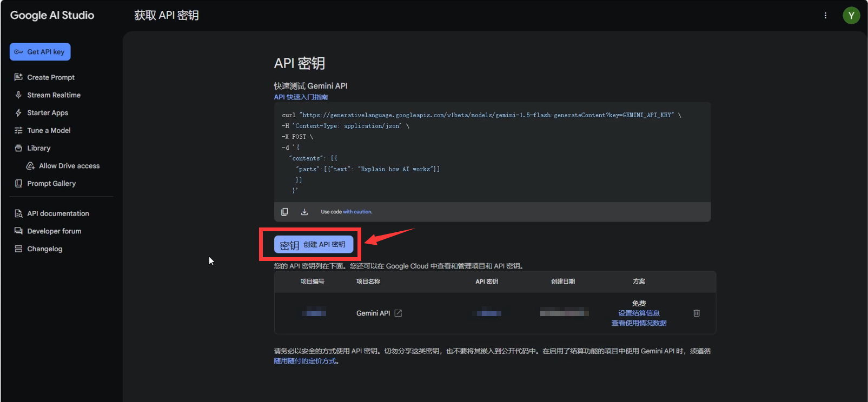Open the 设置结算信息 link
Viewport: 868px width, 402px height.
pyautogui.click(x=639, y=313)
